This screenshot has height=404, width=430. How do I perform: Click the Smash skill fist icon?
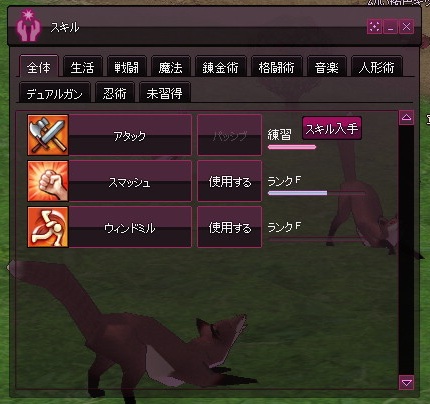48,181
